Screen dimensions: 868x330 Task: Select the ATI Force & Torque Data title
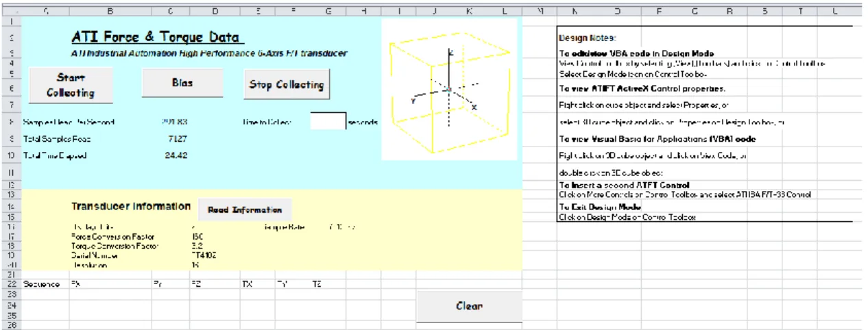tap(157, 38)
